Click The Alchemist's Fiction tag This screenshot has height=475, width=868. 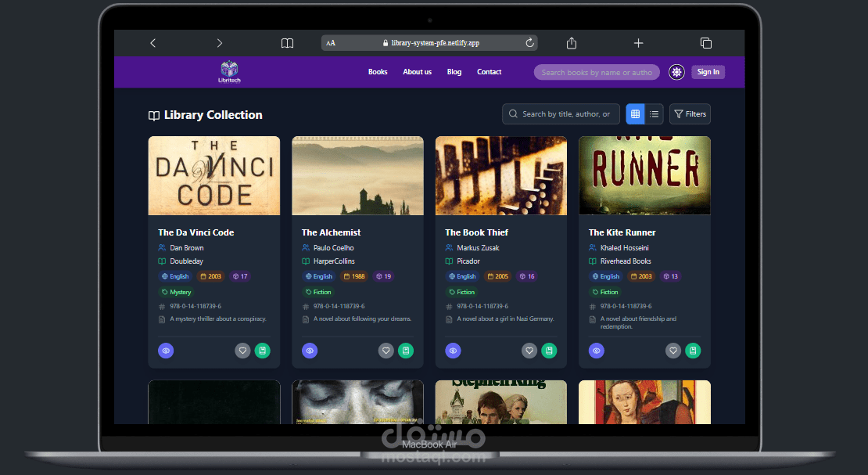pos(318,292)
